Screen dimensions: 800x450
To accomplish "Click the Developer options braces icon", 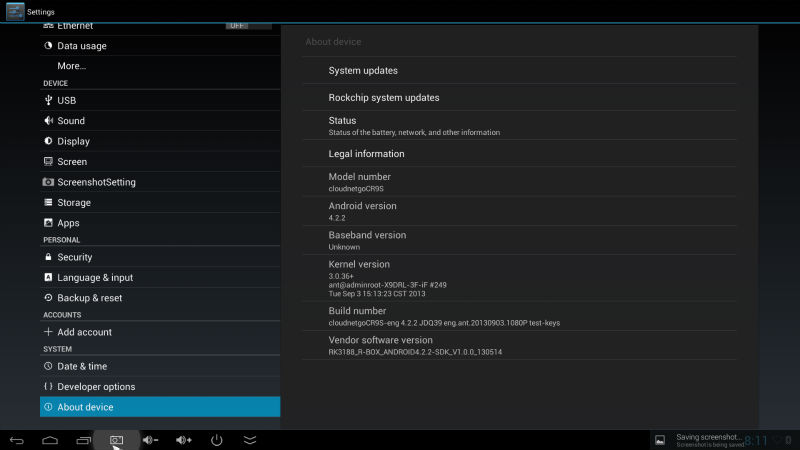I will 48,387.
